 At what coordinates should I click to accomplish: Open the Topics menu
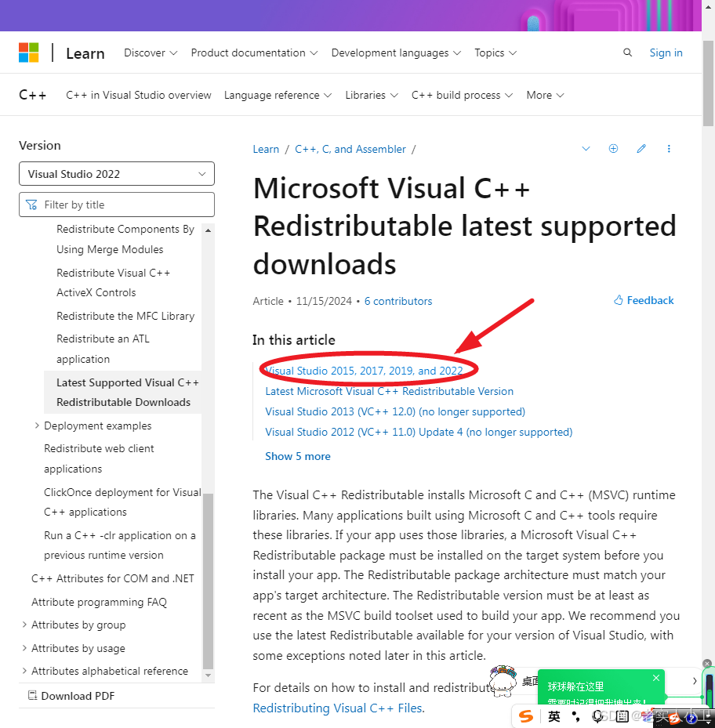(495, 53)
